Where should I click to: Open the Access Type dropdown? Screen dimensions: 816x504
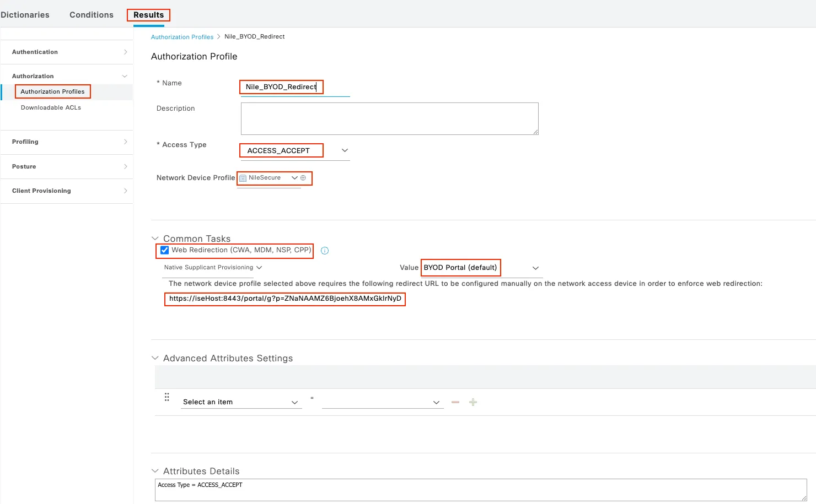pyautogui.click(x=295, y=150)
